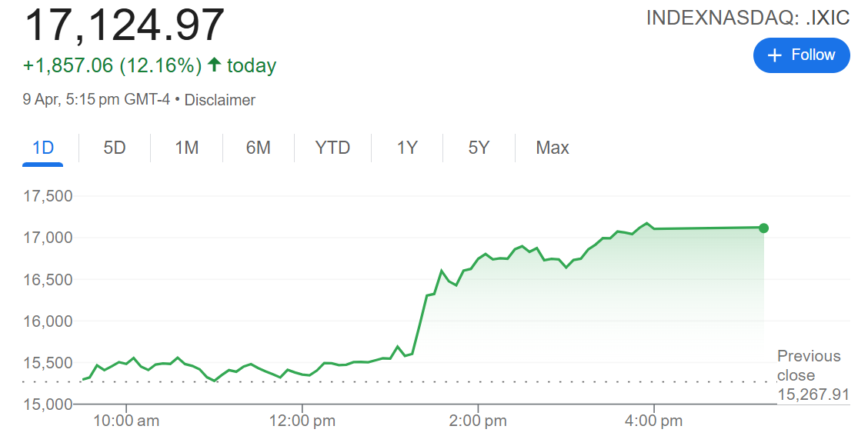Switch to the 5D tab
The width and height of the screenshot is (868, 446).
tap(115, 148)
